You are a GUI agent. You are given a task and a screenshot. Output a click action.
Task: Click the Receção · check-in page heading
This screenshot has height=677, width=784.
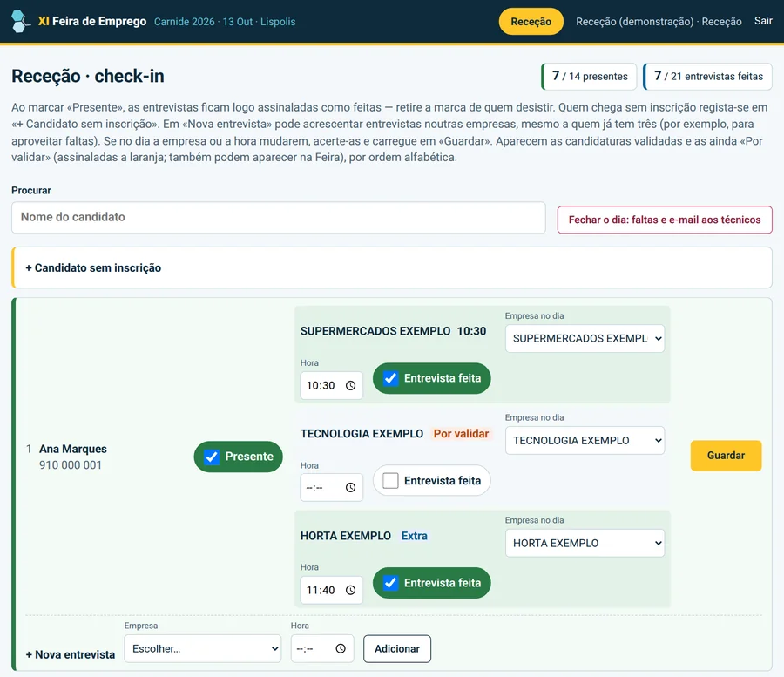(88, 76)
